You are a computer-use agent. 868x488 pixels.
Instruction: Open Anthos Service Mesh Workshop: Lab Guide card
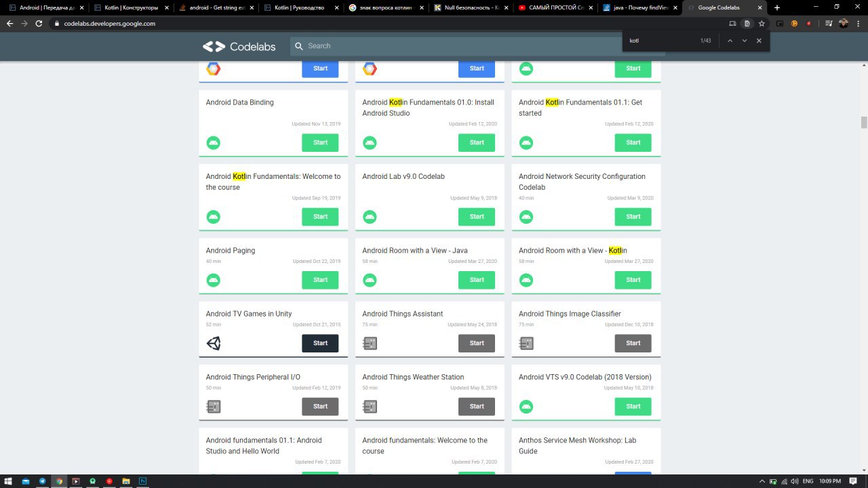pyautogui.click(x=577, y=445)
